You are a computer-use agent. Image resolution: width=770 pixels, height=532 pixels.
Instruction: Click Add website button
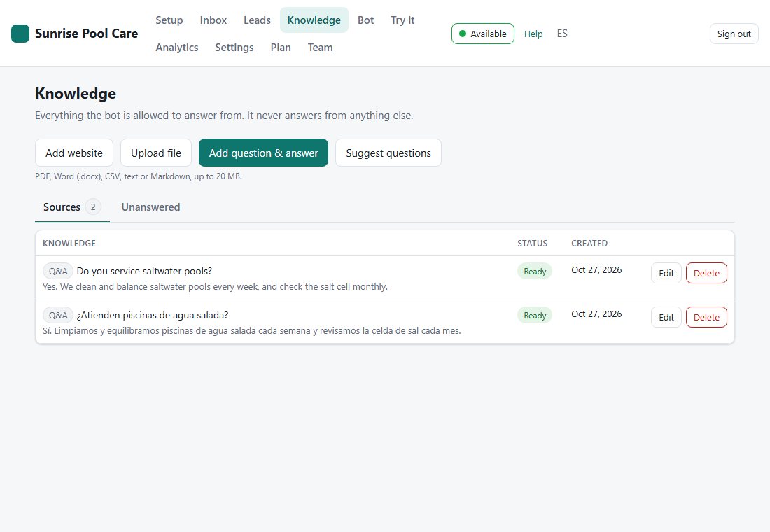tap(74, 153)
